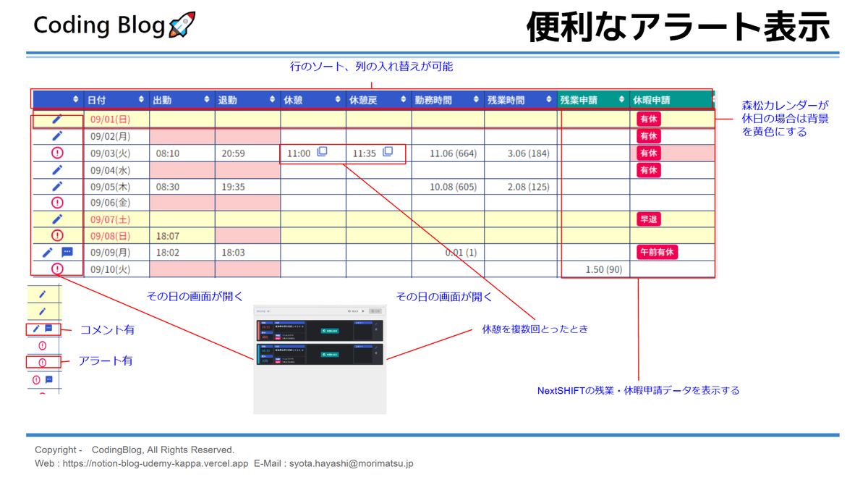868x485 pixels.
Task: Open the alert icon in the 09/03(火) row
Action: point(57,153)
